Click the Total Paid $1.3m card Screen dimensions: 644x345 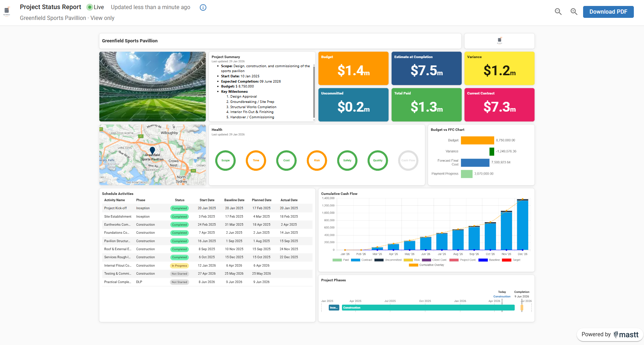coord(427,105)
